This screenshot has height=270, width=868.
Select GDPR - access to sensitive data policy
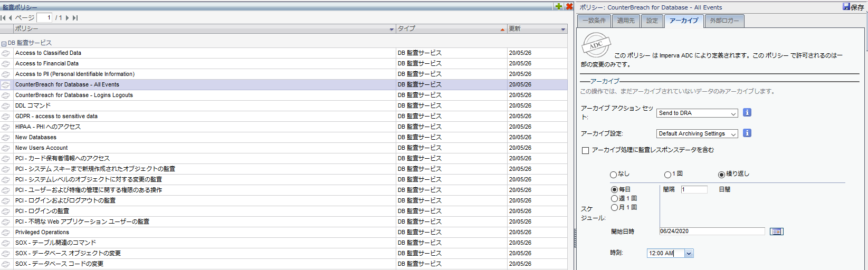click(x=284, y=117)
